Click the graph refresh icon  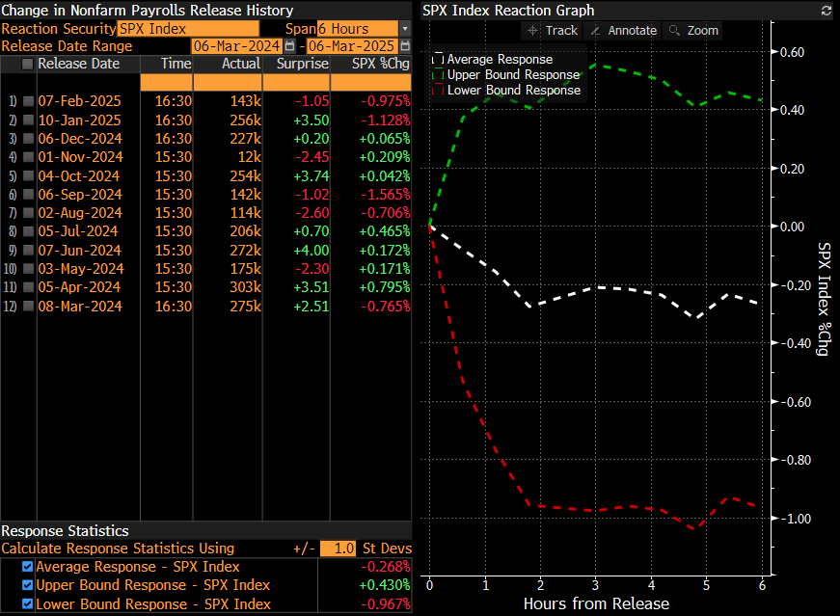tap(826, 11)
